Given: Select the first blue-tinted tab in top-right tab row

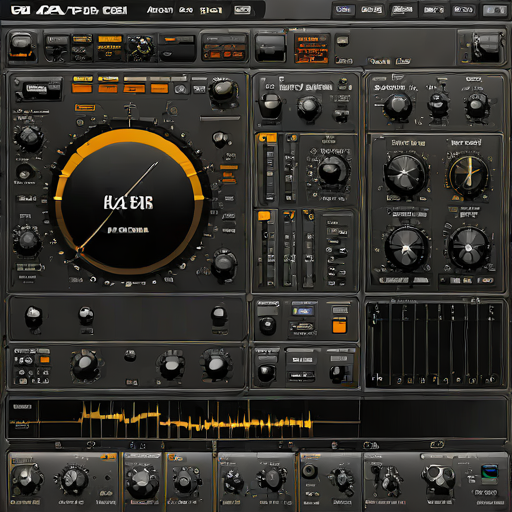Looking at the screenshot, I should coord(343,10).
